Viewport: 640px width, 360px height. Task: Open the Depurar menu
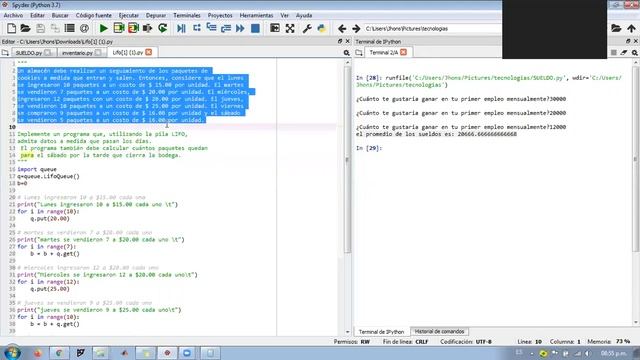[156, 15]
